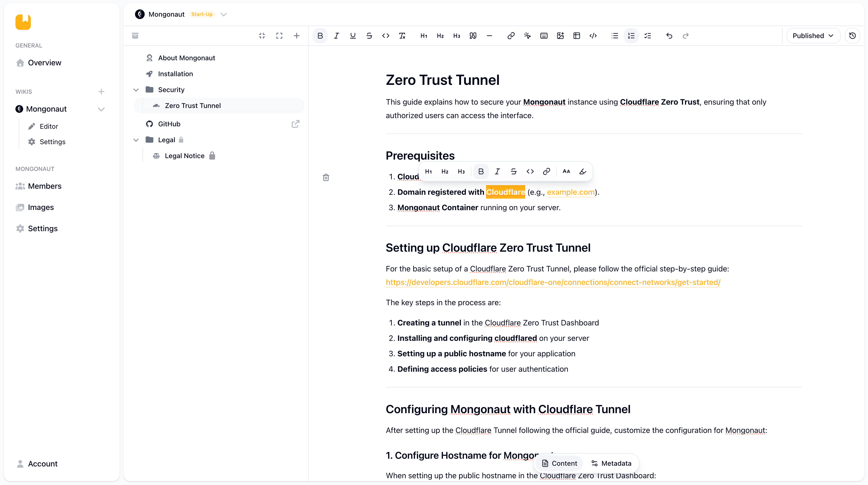Insert a horizontal rule
Image resolution: width=868 pixels, height=485 pixels.
pos(490,36)
